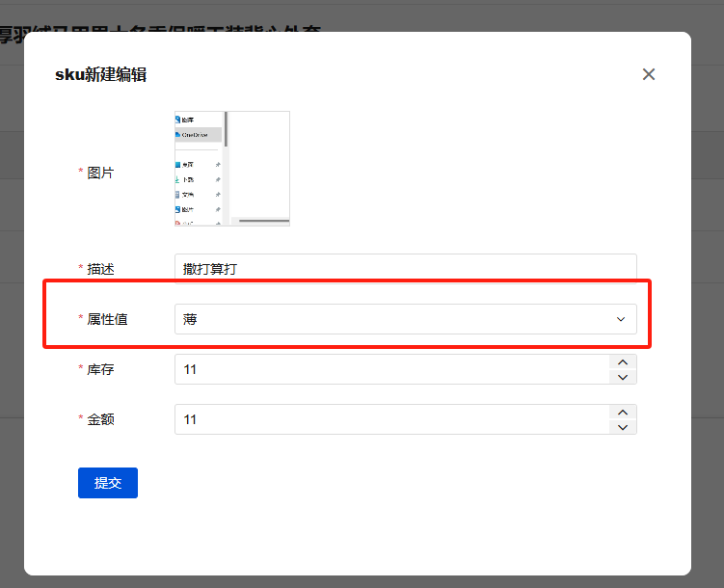Click the uploaded 图片 thumbnail
This screenshot has width=724, height=588.
click(x=232, y=169)
